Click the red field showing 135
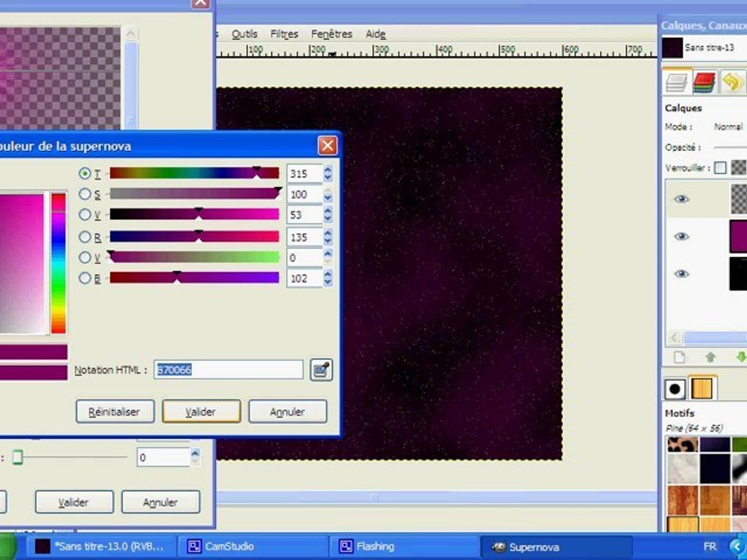 304,237
